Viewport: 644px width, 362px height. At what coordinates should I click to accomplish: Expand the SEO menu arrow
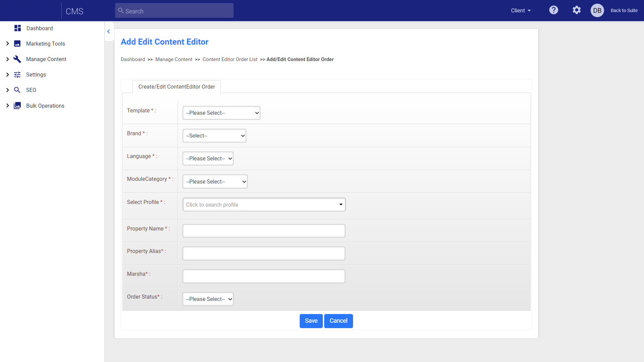point(7,90)
